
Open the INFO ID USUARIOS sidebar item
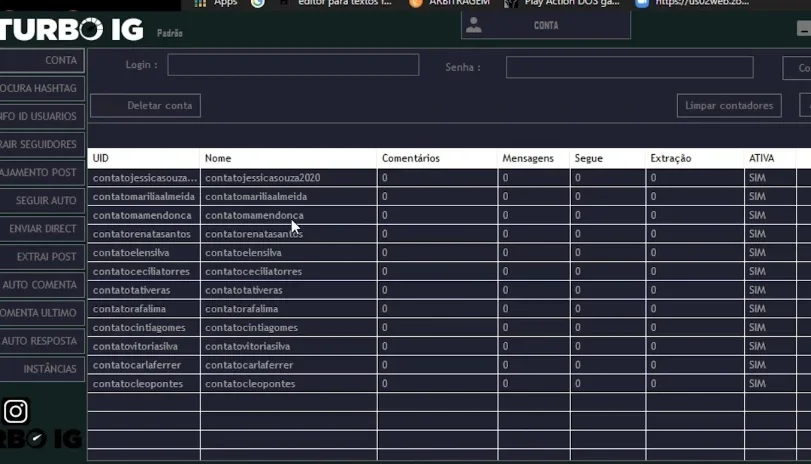click(x=41, y=116)
